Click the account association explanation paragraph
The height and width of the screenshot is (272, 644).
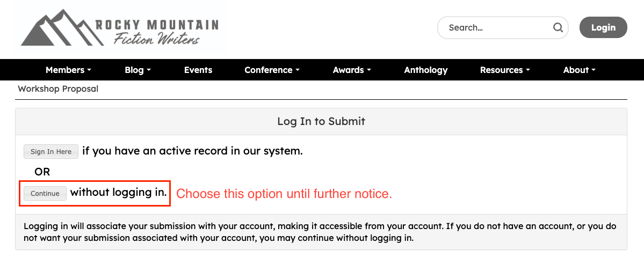coord(320,232)
